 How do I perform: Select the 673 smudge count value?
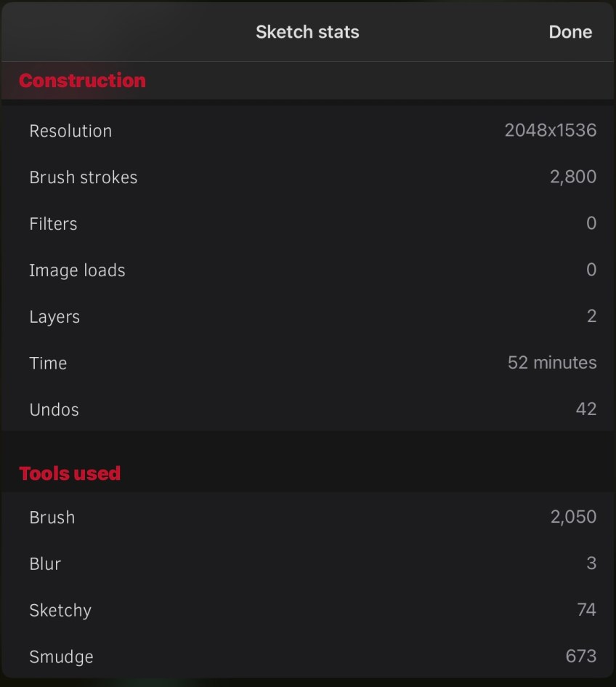pos(580,656)
